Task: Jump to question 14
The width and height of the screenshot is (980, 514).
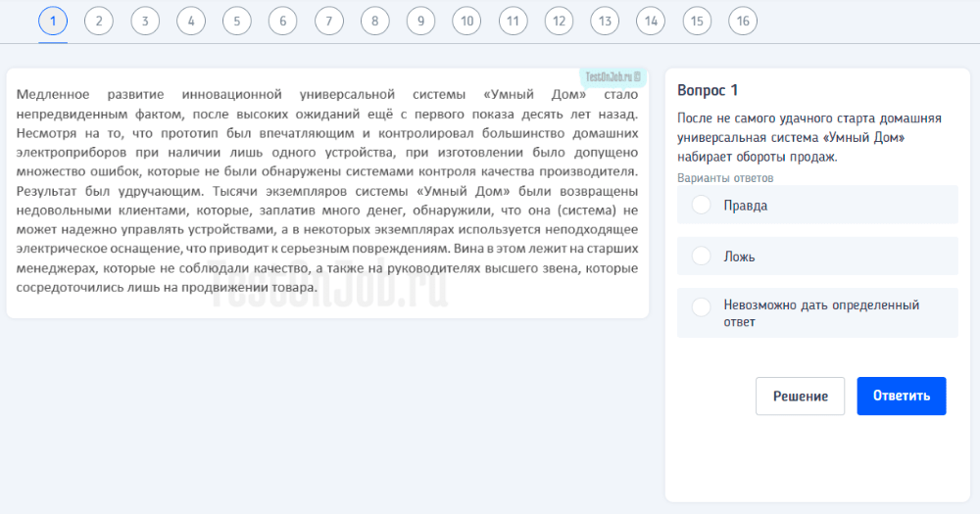Action: (651, 22)
